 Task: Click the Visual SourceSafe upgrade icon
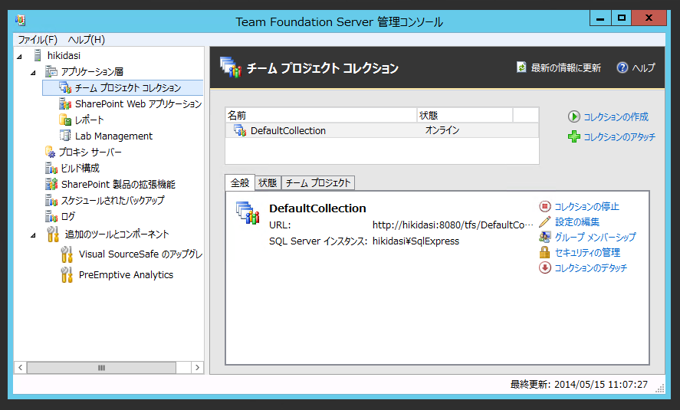tap(67, 254)
